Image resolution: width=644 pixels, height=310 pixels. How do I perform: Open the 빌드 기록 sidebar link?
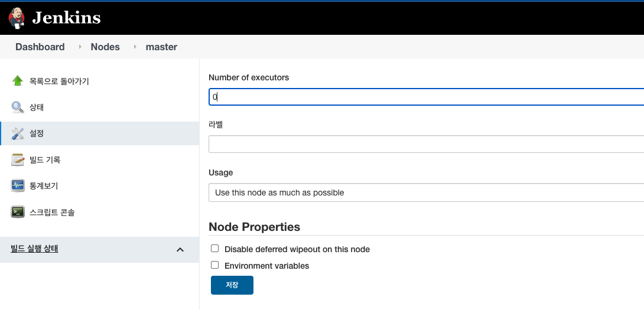(x=45, y=160)
